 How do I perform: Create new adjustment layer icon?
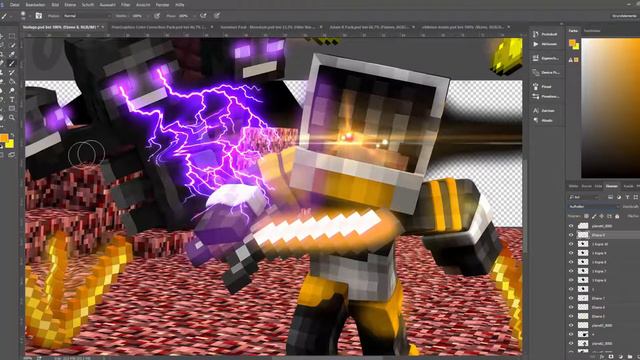pos(620,357)
